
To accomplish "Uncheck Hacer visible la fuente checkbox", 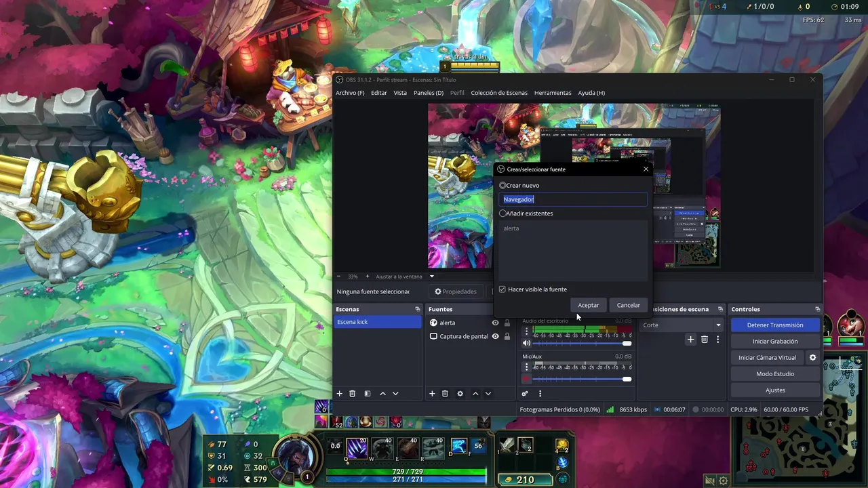I will 502,289.
